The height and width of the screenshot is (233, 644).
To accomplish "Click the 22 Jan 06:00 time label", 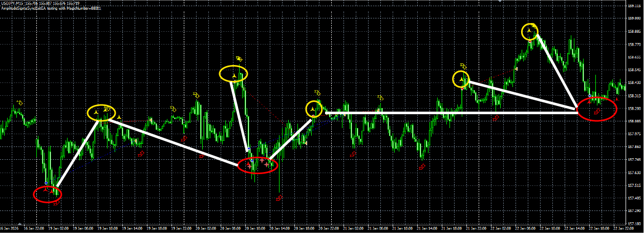I will click(x=525, y=228).
